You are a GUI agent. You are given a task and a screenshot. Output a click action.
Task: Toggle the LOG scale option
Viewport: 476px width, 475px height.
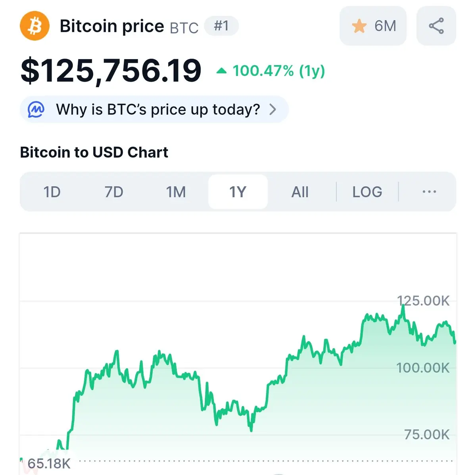(367, 192)
